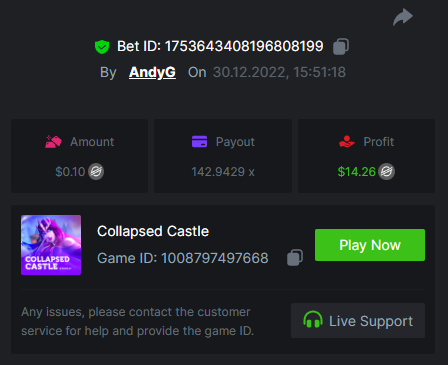Screen dimensions: 448x365
Task: Click the 142.9429 x payout value
Action: (x=223, y=172)
